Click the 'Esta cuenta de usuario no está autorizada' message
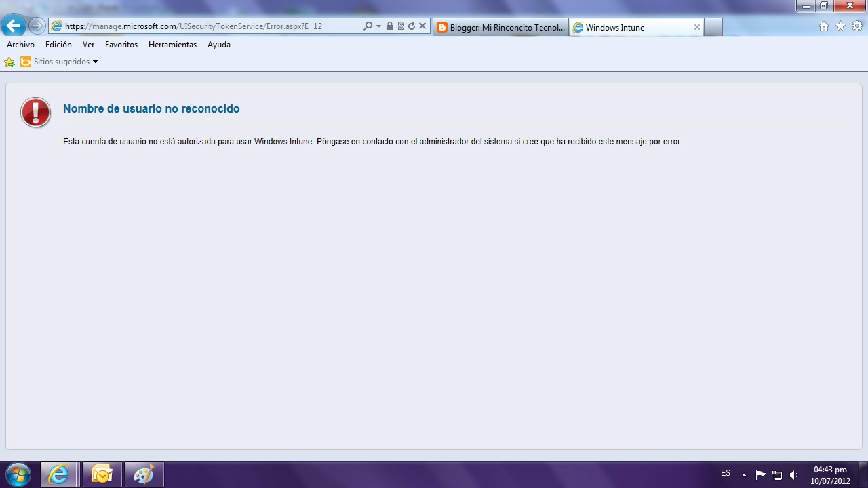This screenshot has height=488, width=868. 372,142
